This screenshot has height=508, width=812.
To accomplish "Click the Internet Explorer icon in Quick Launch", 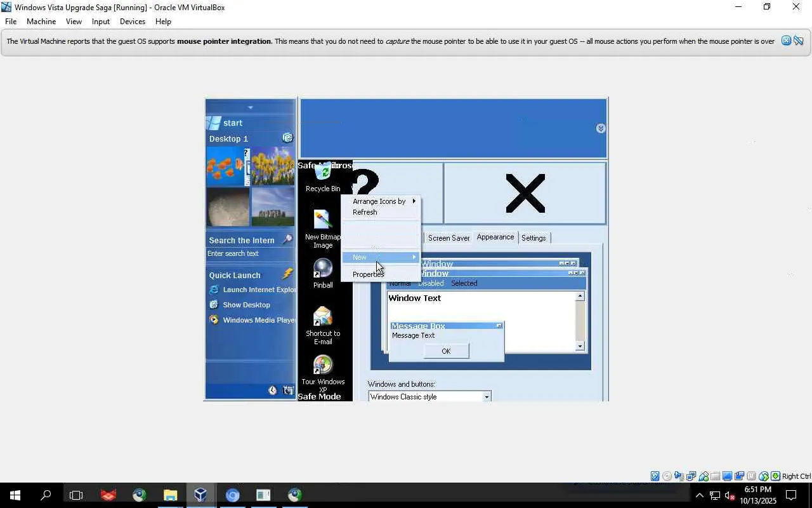I will coord(214,290).
